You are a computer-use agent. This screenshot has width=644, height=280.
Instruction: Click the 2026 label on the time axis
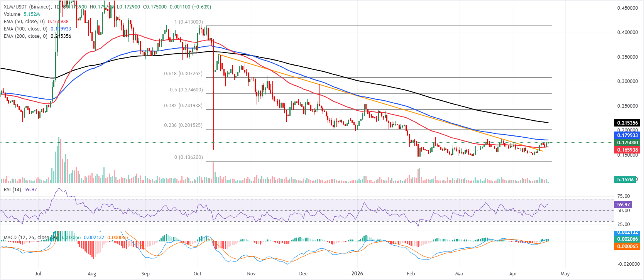pos(357,274)
